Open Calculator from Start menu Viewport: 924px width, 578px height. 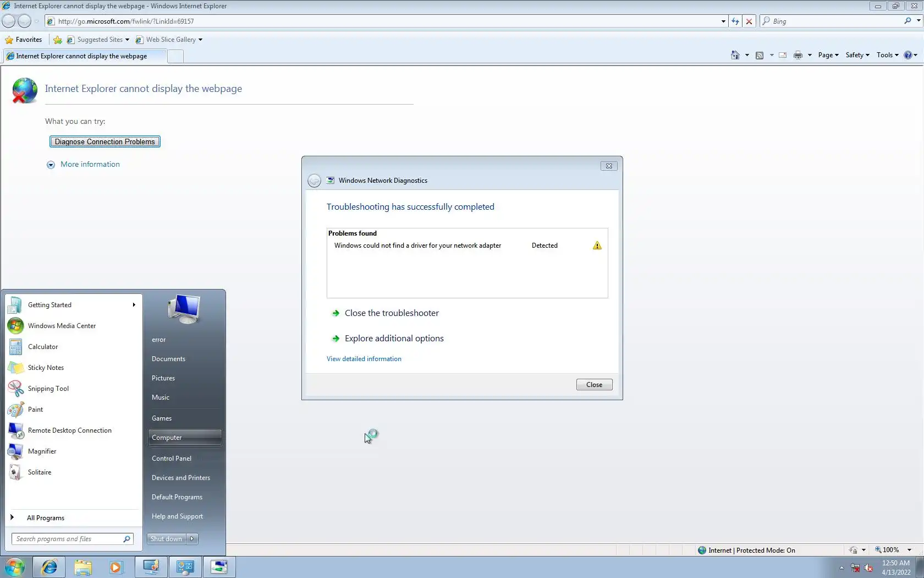(73, 347)
